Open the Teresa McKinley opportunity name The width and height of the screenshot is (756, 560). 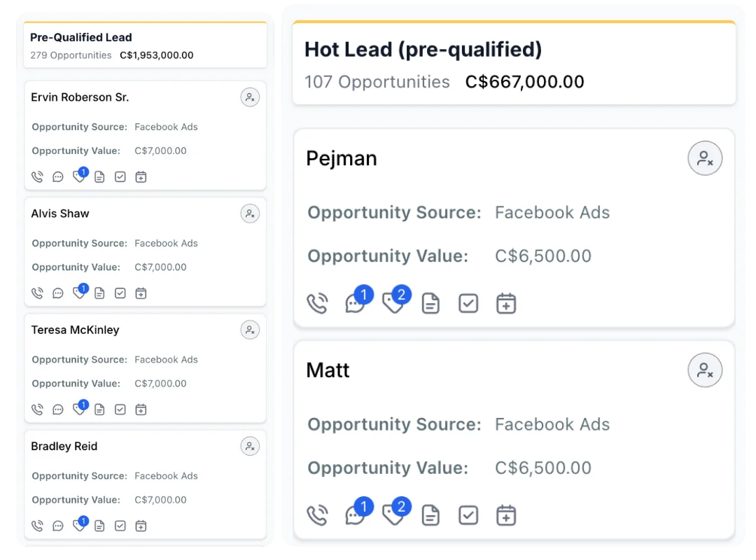(75, 330)
